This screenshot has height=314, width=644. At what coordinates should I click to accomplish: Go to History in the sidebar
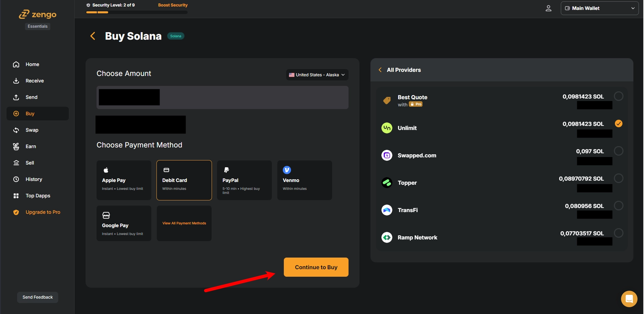coord(34,179)
